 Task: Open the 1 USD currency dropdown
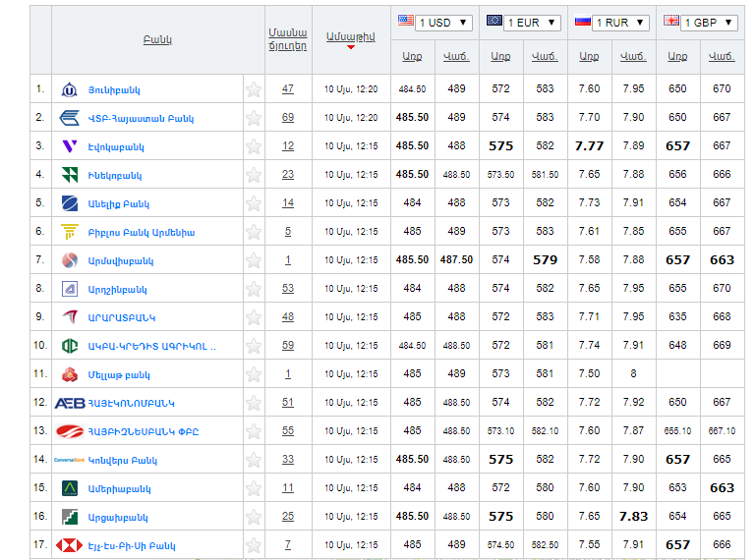click(443, 23)
